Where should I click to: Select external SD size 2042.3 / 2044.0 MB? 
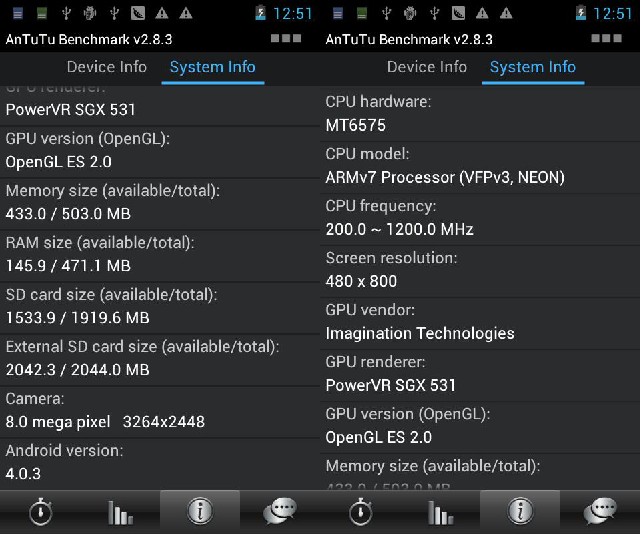click(x=77, y=369)
